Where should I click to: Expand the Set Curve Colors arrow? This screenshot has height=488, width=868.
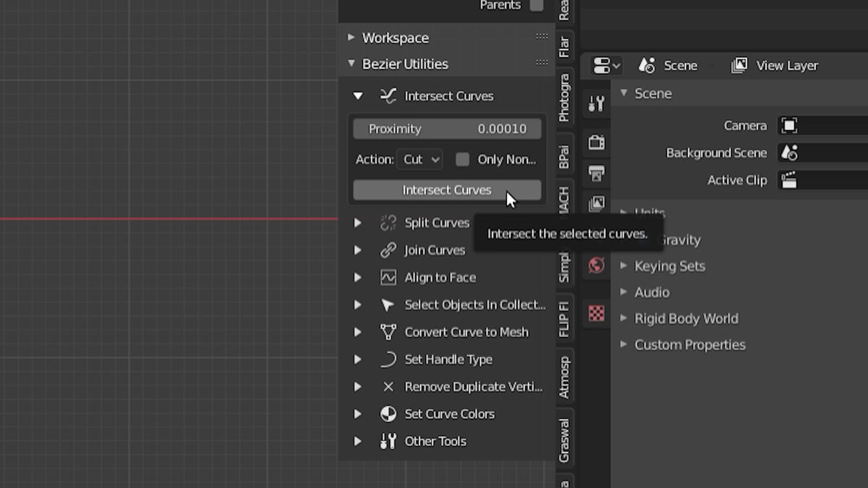pyautogui.click(x=357, y=414)
